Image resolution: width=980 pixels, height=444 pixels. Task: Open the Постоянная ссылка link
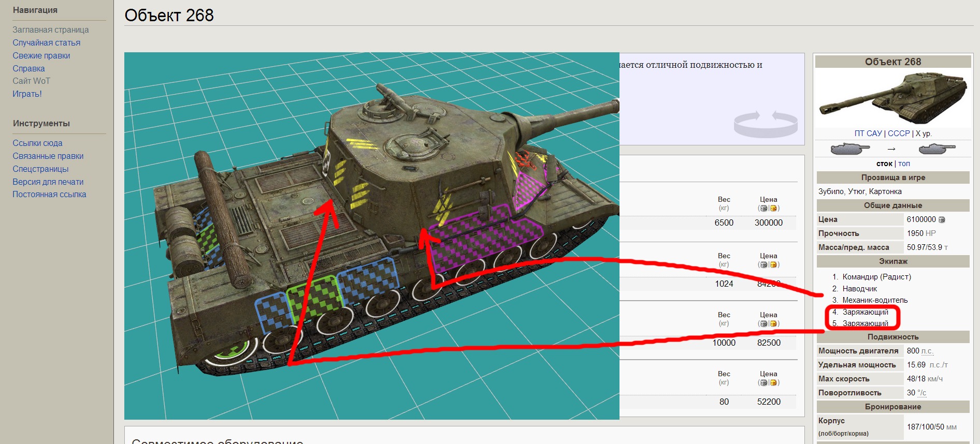point(49,194)
